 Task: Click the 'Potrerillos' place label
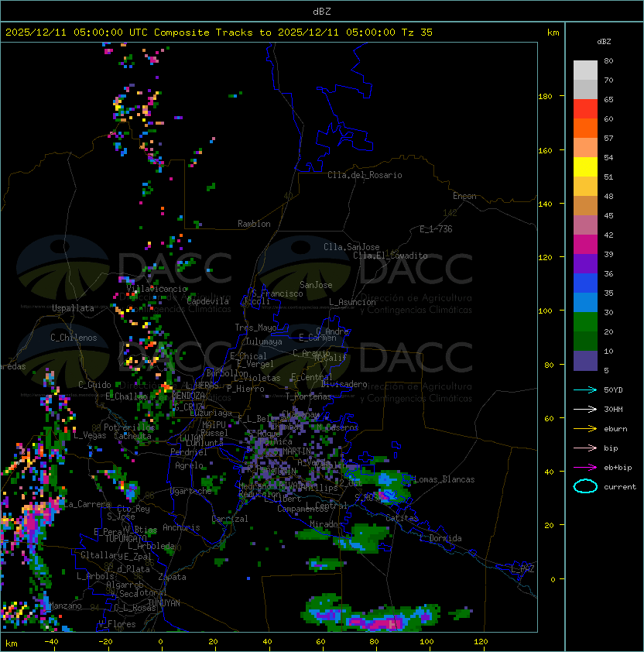[x=129, y=427]
